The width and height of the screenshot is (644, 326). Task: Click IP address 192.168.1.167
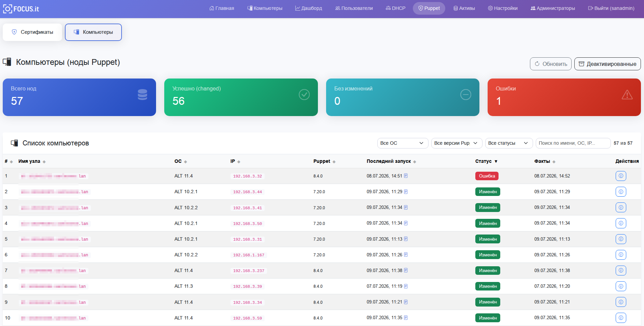click(x=249, y=255)
